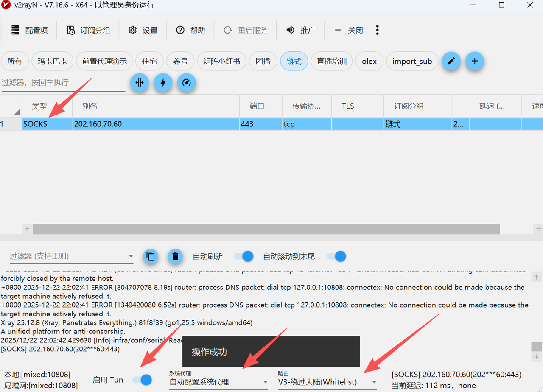Clear the log with the trash icon

pyautogui.click(x=175, y=256)
